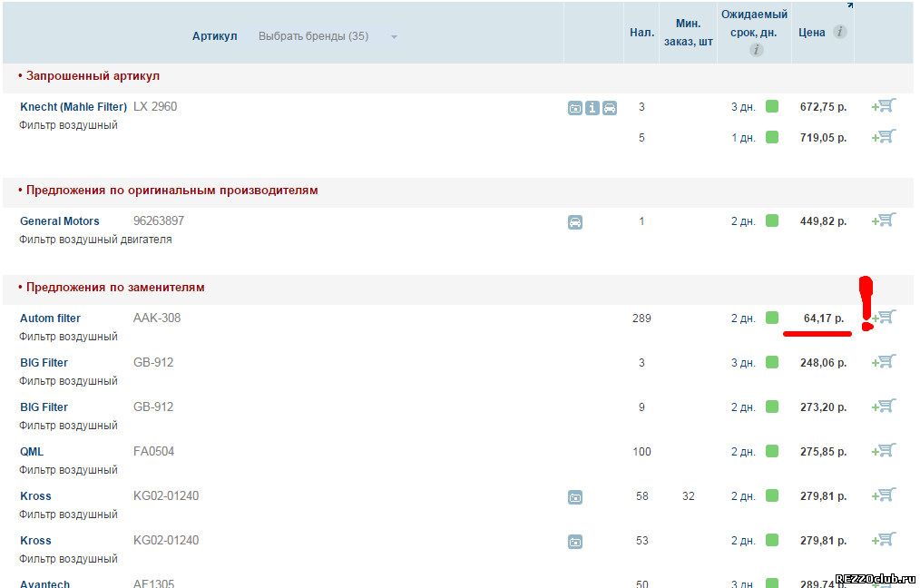Click green delivery indicator in 449,82 р. row
The image size is (920, 588).
[x=772, y=220]
